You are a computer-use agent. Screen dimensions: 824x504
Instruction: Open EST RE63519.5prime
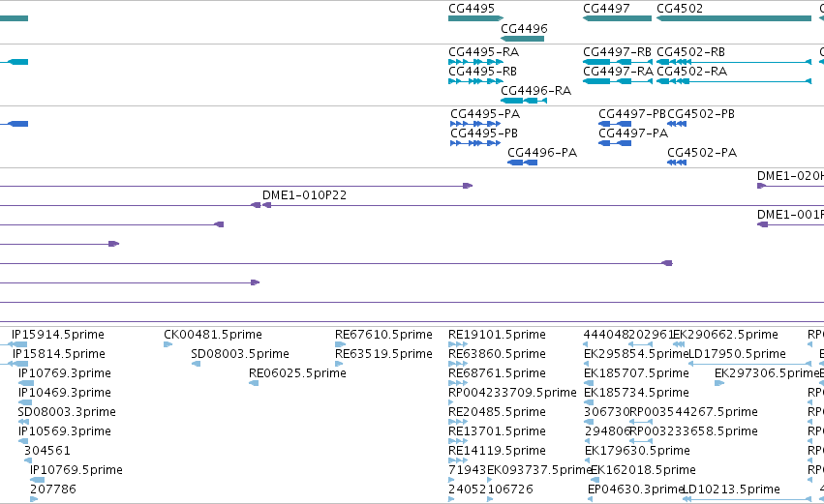(383, 354)
